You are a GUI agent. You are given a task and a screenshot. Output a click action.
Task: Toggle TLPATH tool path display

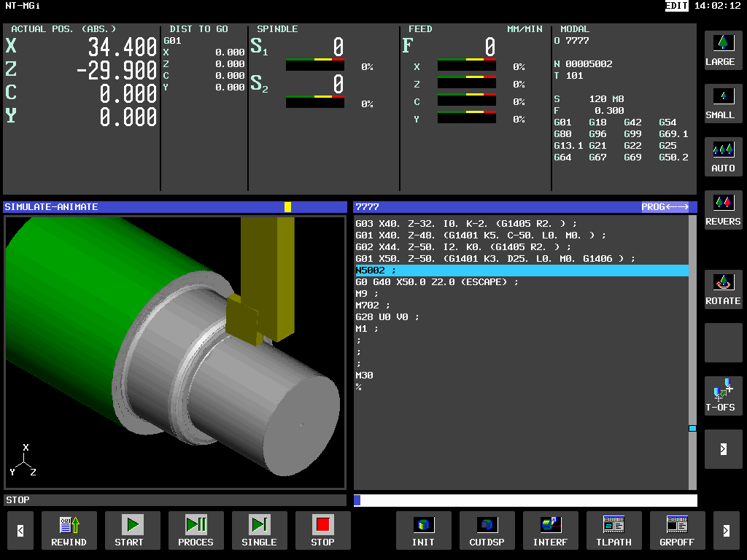614,530
